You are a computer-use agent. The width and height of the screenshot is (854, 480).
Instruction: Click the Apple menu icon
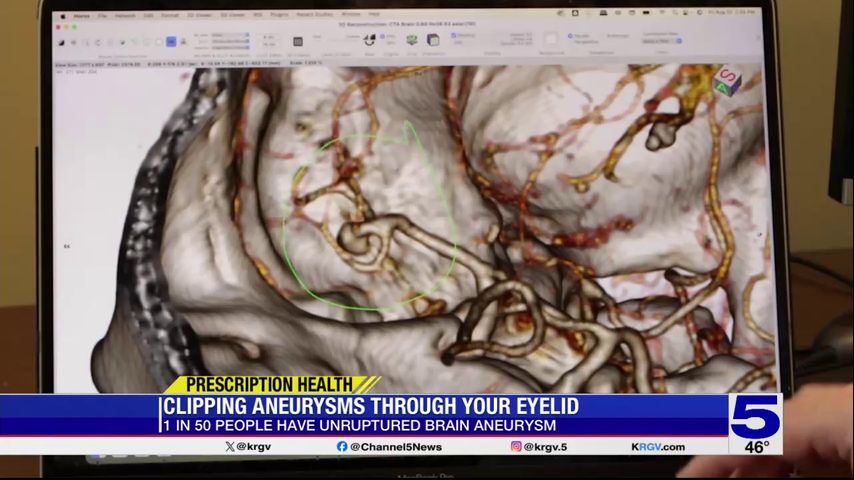63,16
